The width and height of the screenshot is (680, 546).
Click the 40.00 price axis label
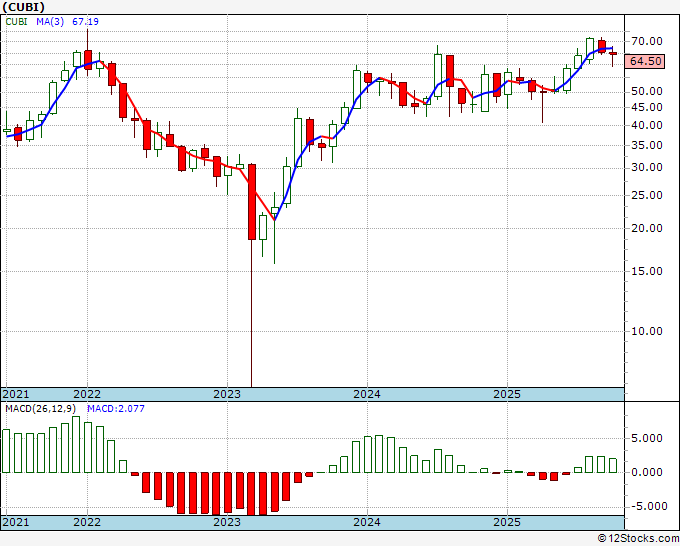pyautogui.click(x=647, y=125)
